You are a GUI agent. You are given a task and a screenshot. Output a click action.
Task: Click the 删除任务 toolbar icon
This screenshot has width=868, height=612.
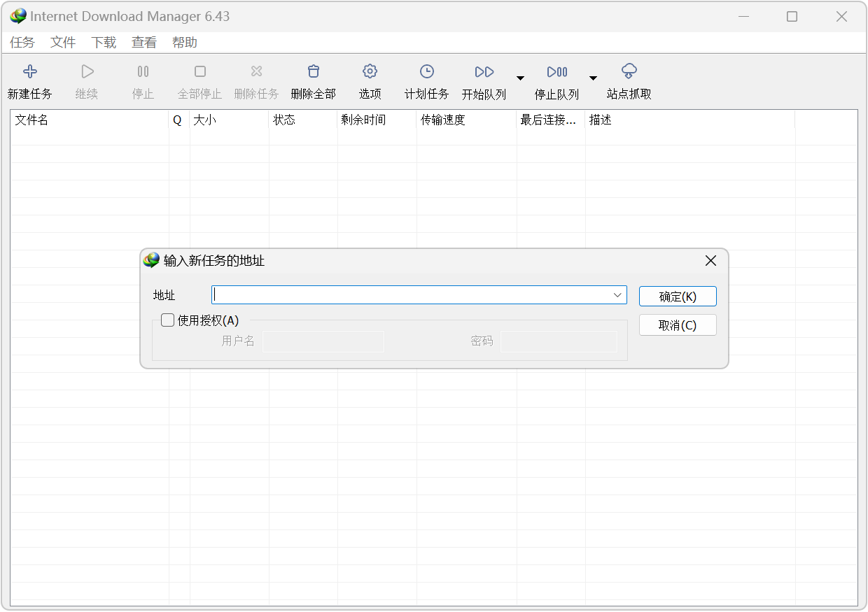(x=256, y=71)
